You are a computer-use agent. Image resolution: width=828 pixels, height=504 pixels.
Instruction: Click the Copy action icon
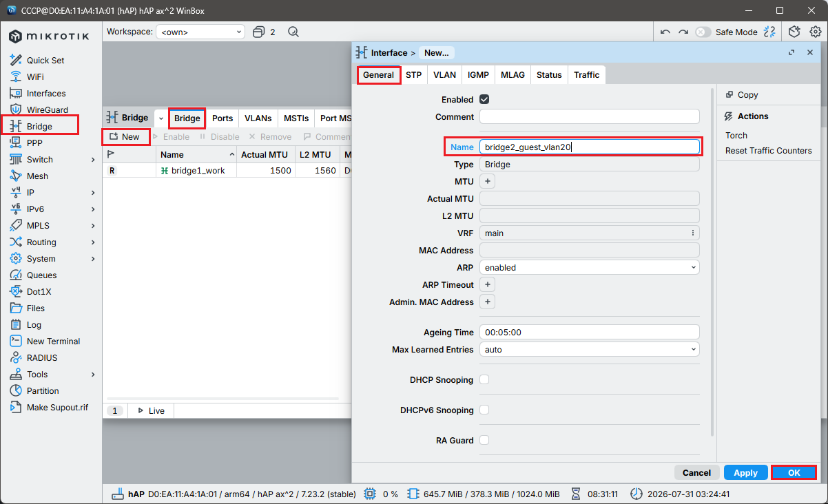pos(729,95)
